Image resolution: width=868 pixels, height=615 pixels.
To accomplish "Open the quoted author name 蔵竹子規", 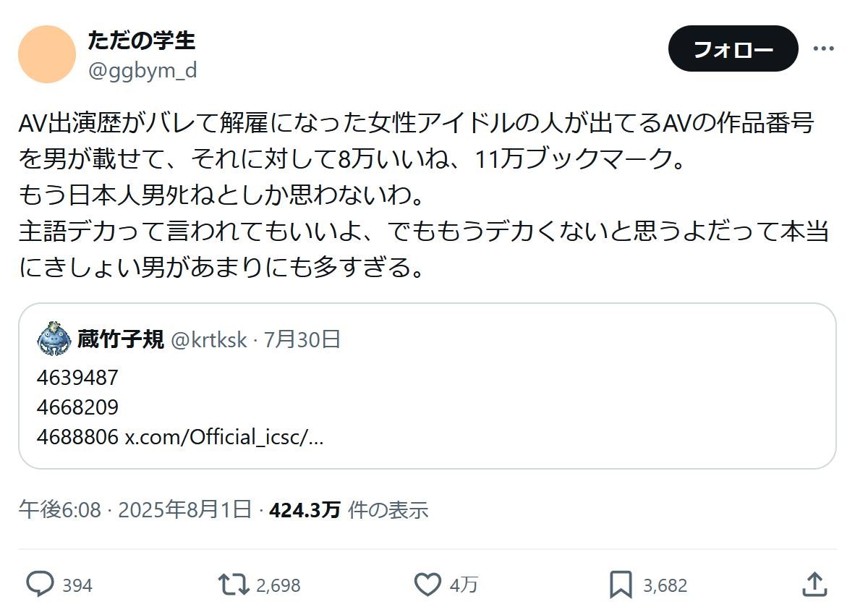I will 121,339.
